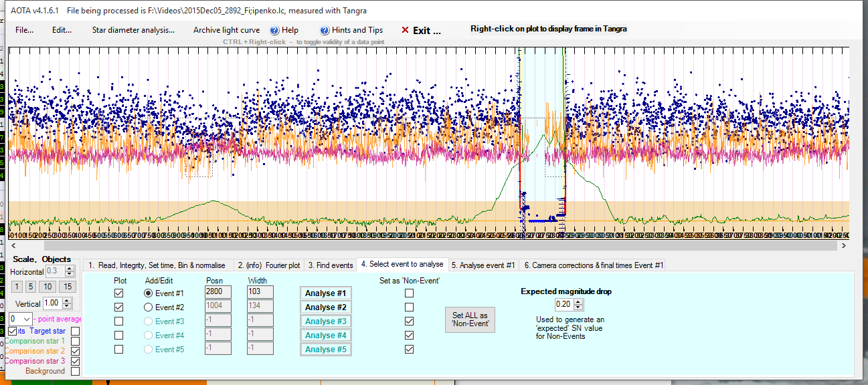Click the Expected magnitude drop value field
The image size is (868, 385).
click(564, 305)
